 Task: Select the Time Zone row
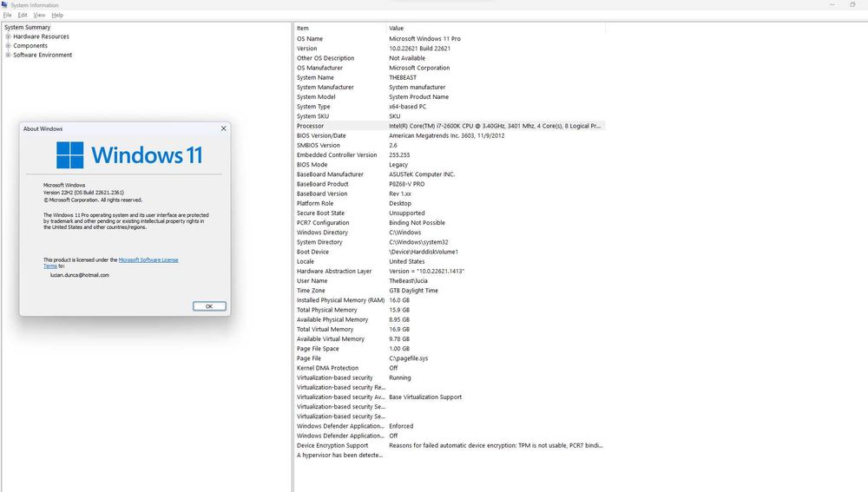click(x=450, y=291)
